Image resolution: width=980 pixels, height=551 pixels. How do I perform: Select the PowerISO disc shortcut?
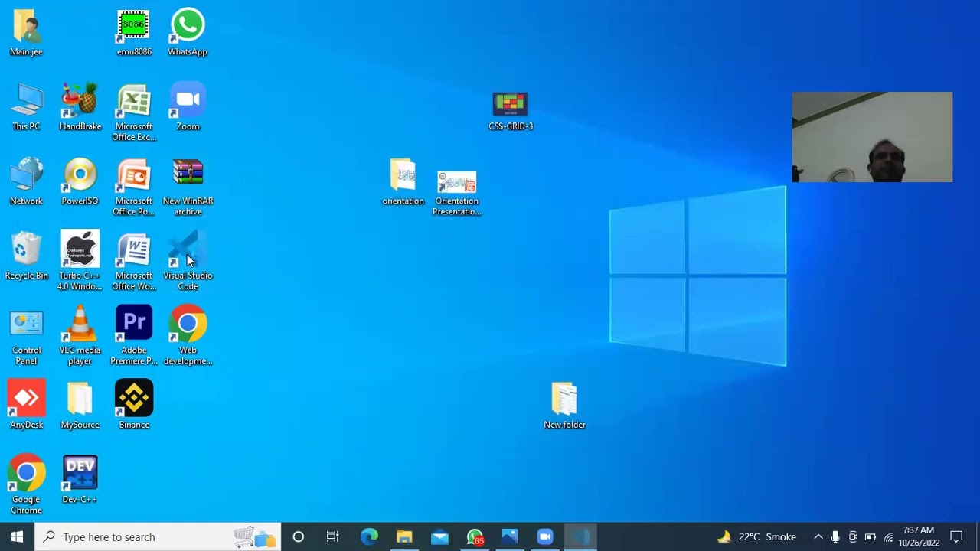click(80, 181)
